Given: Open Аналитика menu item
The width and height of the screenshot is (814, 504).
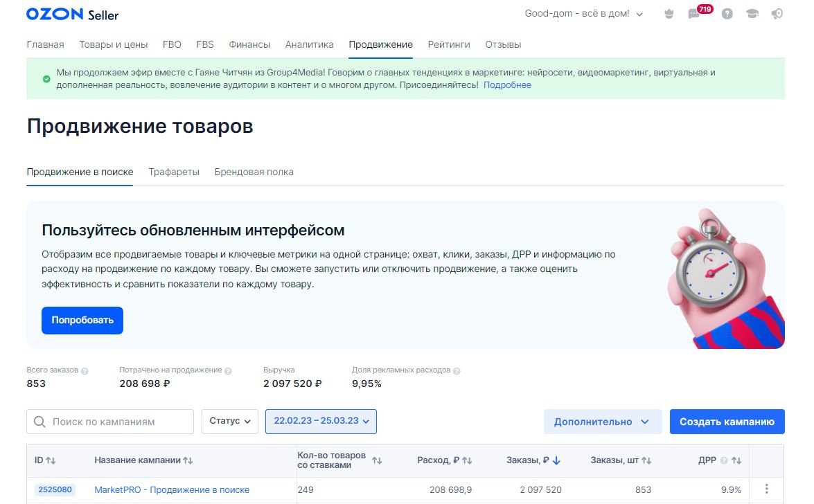Looking at the screenshot, I should coord(310,44).
